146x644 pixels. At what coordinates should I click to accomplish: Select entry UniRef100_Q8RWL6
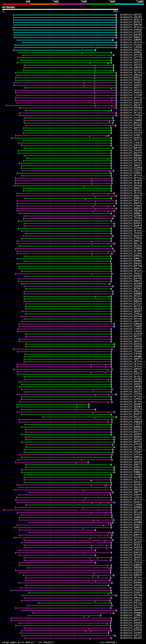(x=131, y=213)
